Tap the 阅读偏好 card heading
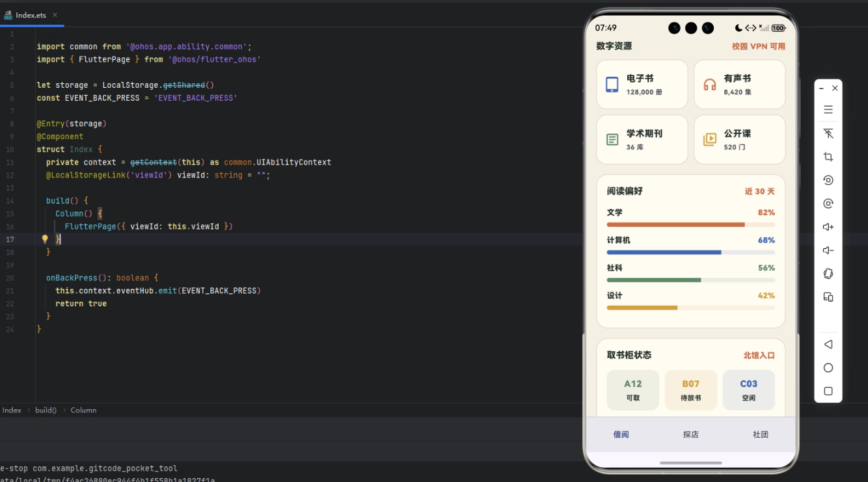This screenshot has height=482, width=868. [625, 191]
